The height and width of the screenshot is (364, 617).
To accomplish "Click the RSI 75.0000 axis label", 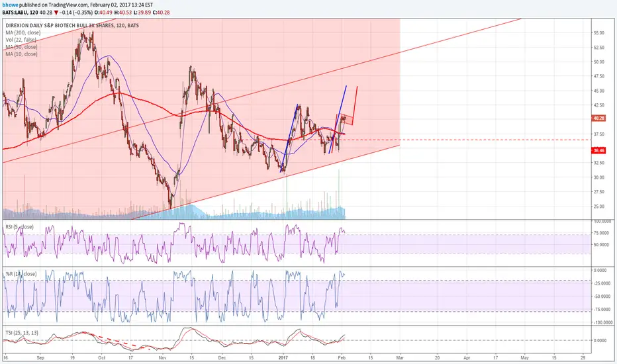I will 602,233.
